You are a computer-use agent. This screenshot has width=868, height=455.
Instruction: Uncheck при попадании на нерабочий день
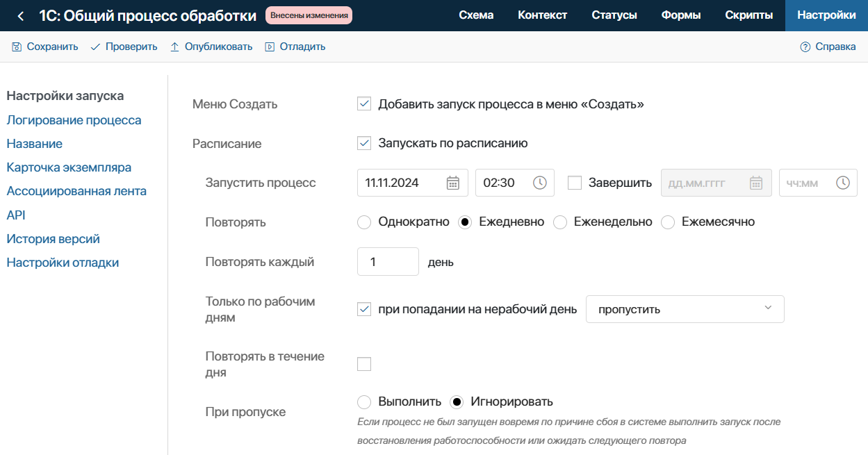click(x=364, y=309)
